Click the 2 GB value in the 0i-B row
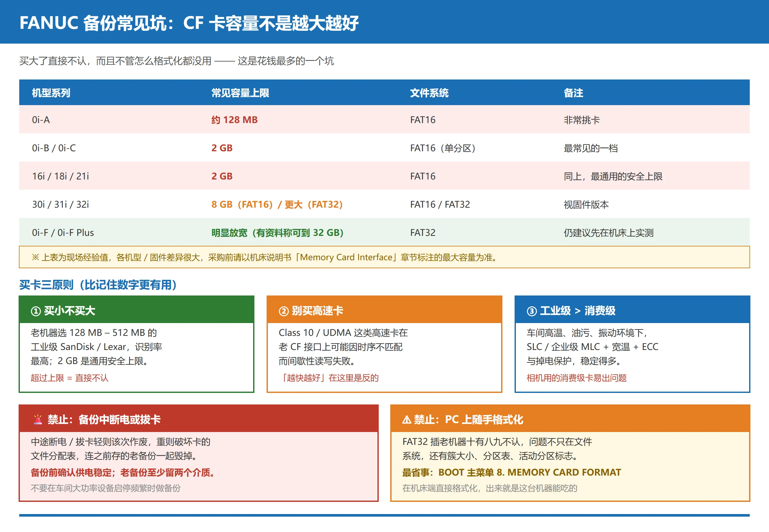The width and height of the screenshot is (769, 532). click(222, 148)
